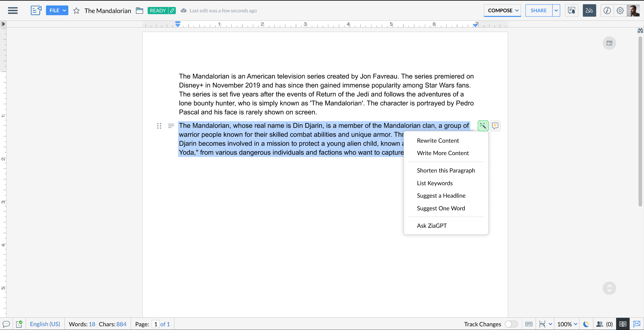644x330 pixels.
Task: Choose List Keywords option
Action: [434, 183]
